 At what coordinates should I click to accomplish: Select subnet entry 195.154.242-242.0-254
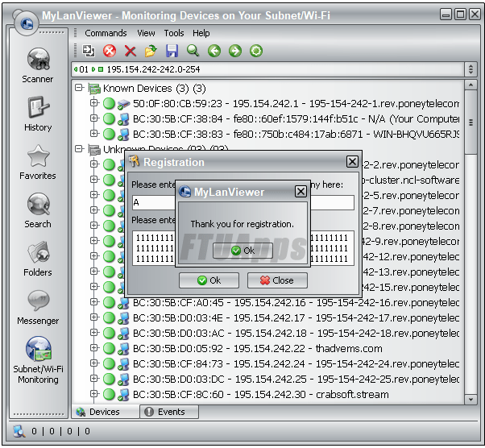click(x=153, y=69)
